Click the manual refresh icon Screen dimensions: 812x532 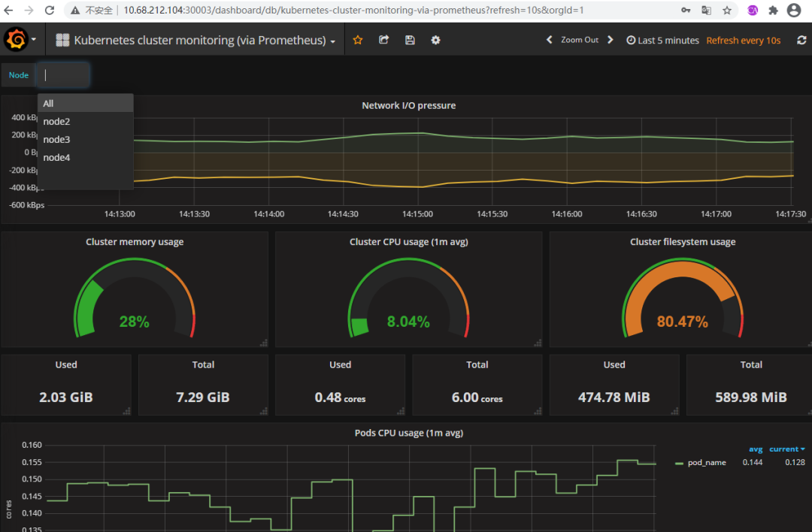(x=801, y=40)
